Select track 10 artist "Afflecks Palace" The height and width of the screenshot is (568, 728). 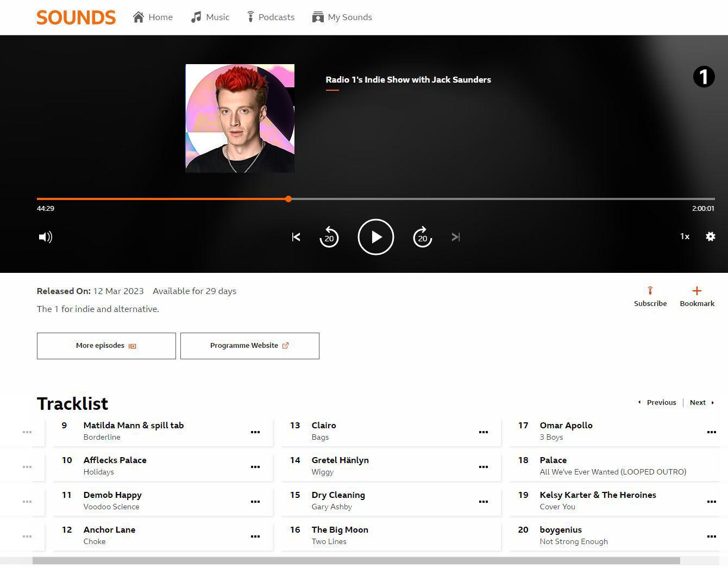[x=115, y=460]
